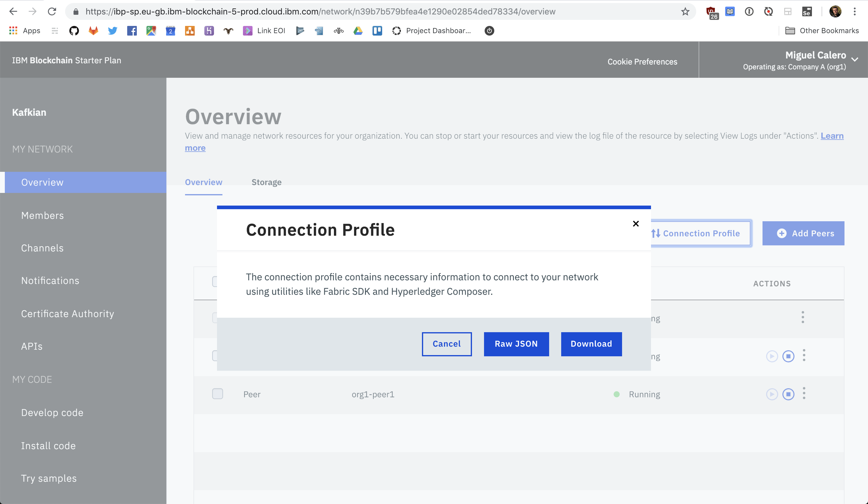
Task: Expand the Miguel Calero user dropdown
Action: (854, 59)
